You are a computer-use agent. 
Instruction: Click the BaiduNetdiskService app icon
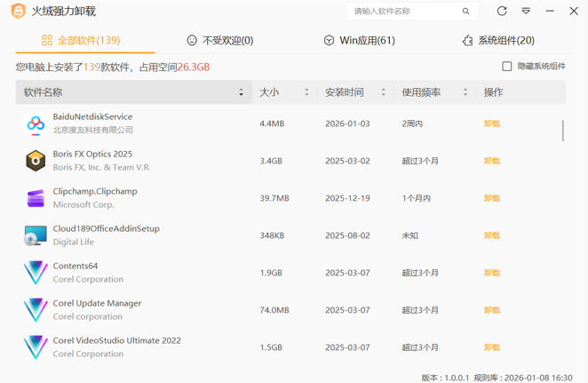[36, 124]
